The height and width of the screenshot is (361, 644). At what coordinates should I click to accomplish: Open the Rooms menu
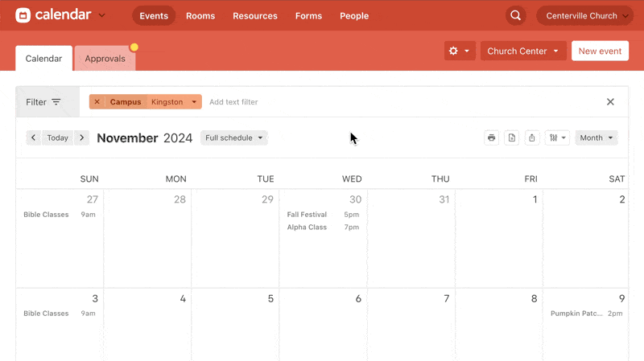pos(200,15)
